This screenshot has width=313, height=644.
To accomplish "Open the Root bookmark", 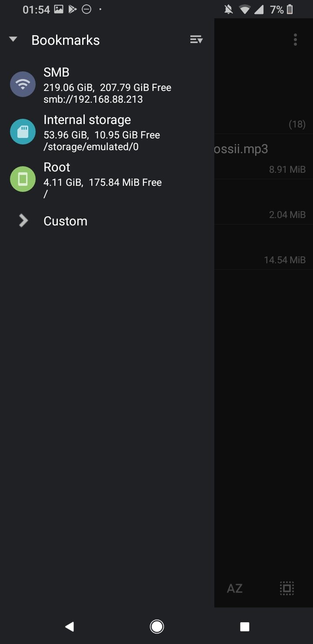I will [107, 180].
